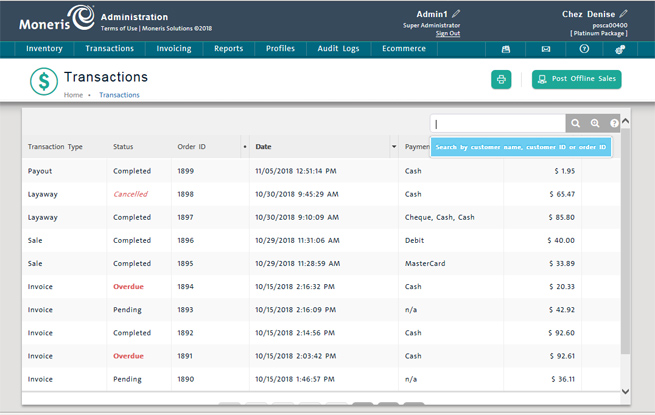This screenshot has height=415, width=655.
Task: Click Overdue status of order 1891
Action: [x=128, y=356]
